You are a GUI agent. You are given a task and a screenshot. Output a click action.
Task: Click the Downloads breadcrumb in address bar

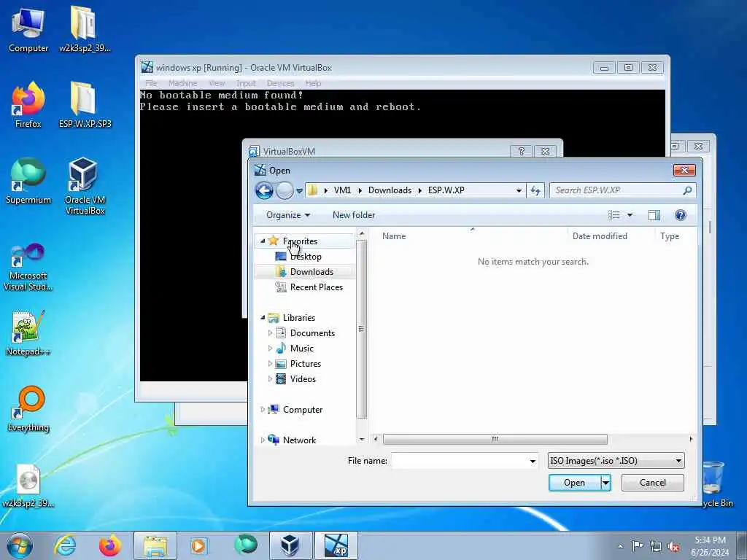390,190
